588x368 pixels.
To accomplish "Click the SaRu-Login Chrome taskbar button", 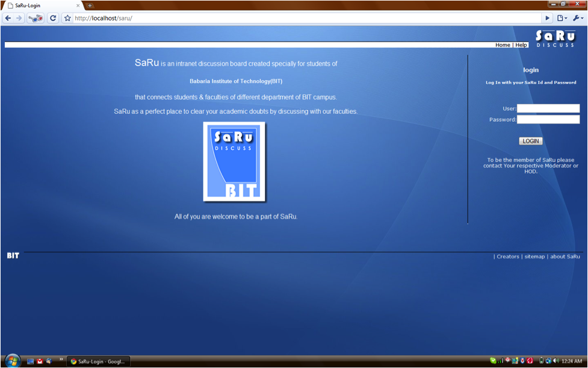I will 99,361.
